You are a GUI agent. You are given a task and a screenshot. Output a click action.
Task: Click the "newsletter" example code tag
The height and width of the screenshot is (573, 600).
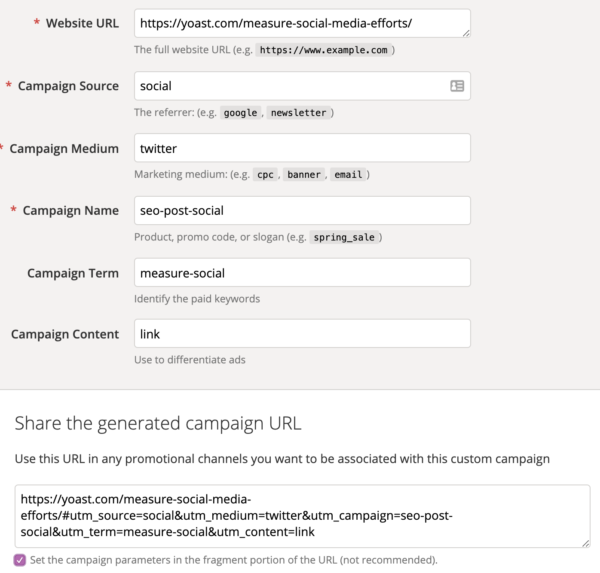pyautogui.click(x=299, y=113)
